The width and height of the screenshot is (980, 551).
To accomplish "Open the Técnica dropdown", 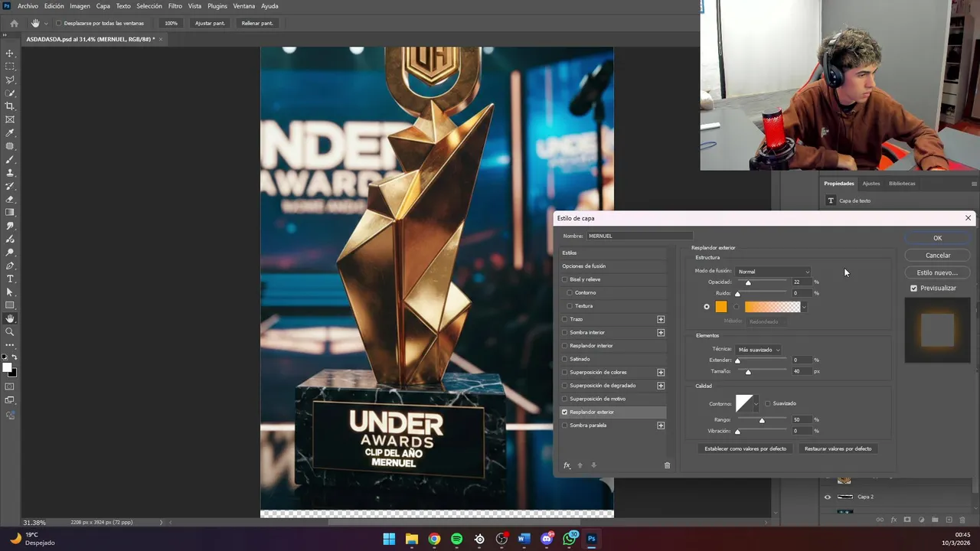I will pos(758,350).
